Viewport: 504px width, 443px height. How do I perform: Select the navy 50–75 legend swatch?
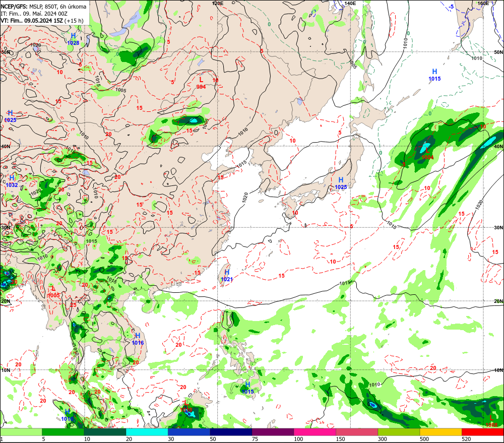231,432
